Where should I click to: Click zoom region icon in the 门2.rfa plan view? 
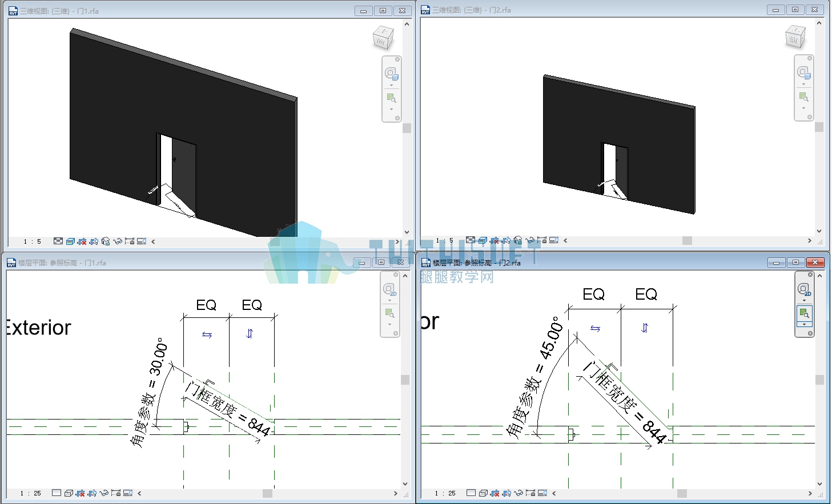(x=804, y=313)
